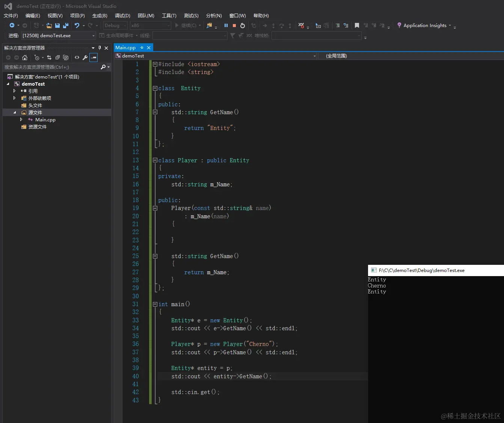Image resolution: width=504 pixels, height=423 pixels.
Task: Collapse class Player code block outline
Action: (x=155, y=160)
